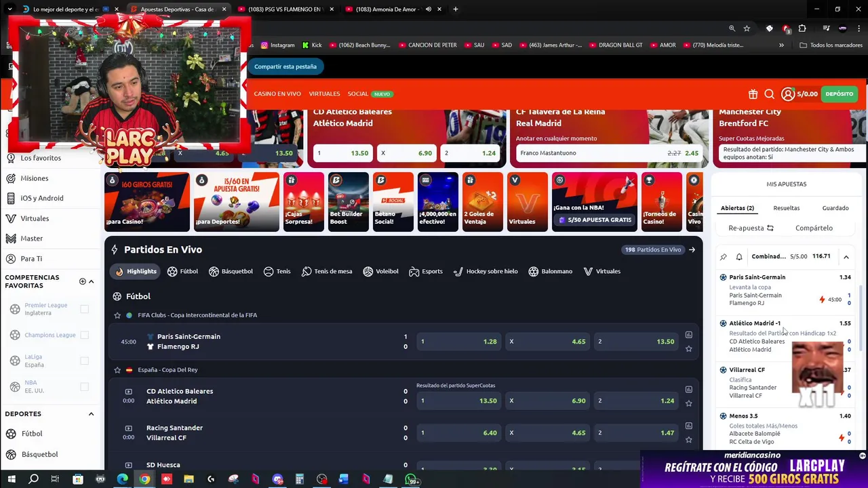The width and height of the screenshot is (868, 488).
Task: Favorite the Copa Intercontinental FIFA league star
Action: [x=117, y=315]
